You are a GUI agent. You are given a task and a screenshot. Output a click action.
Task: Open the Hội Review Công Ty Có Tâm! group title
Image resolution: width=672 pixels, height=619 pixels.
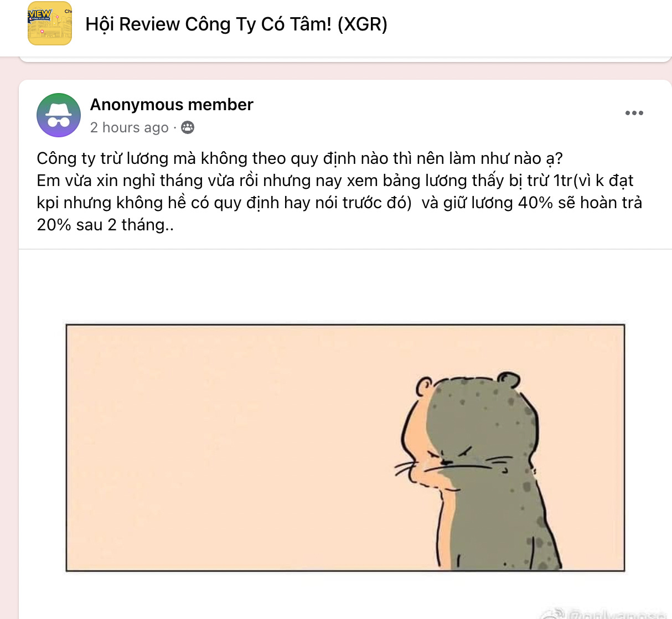pos(236,24)
